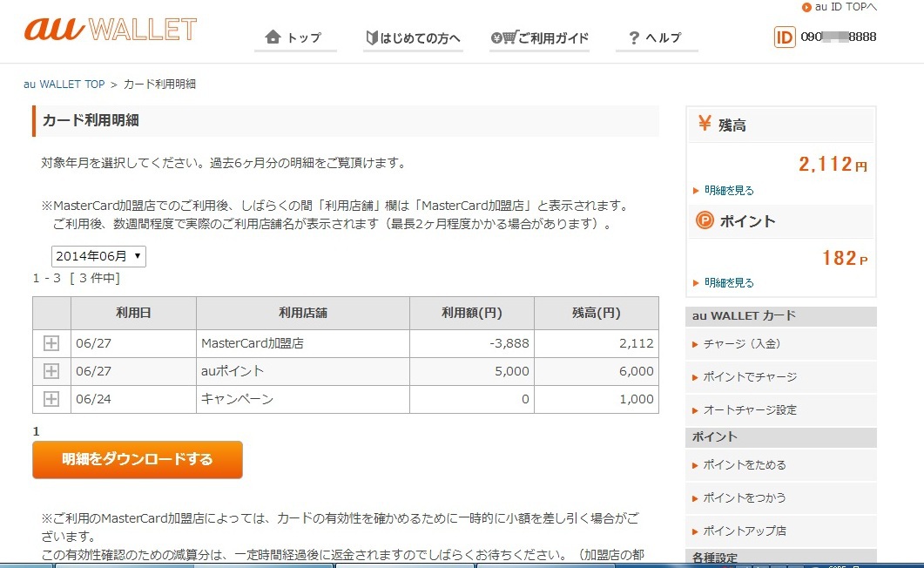Open the 2014年06月 month dropdown
Screen dimensions: 924x568
pos(98,256)
